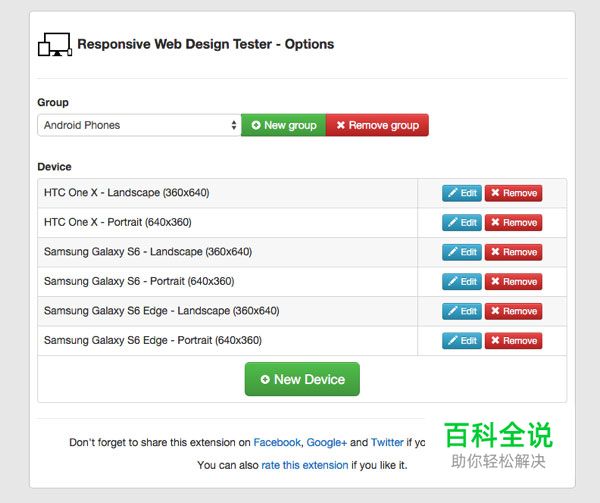Edit Samsung Galaxy S6 - Landscape device

click(462, 252)
